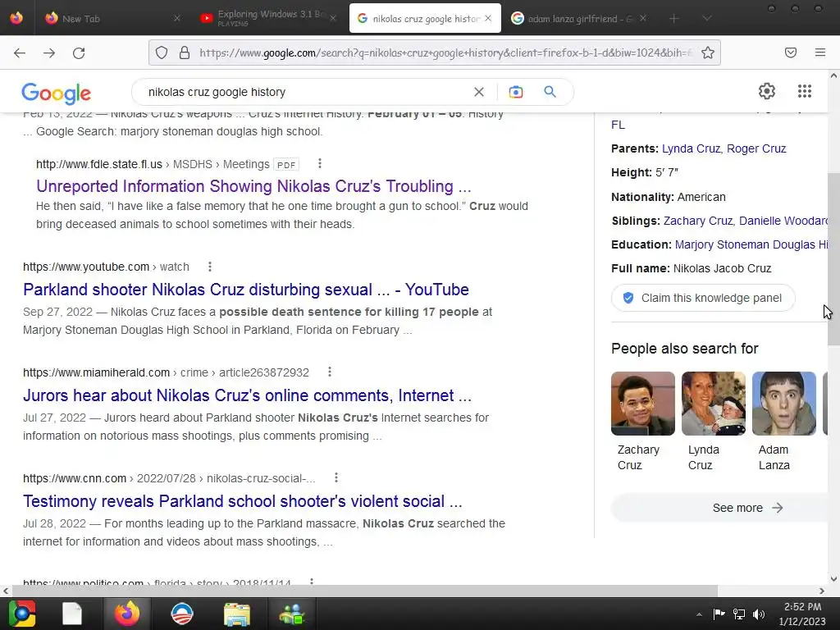
Task: Click the vertical scrollbar thumb
Action: point(833,259)
